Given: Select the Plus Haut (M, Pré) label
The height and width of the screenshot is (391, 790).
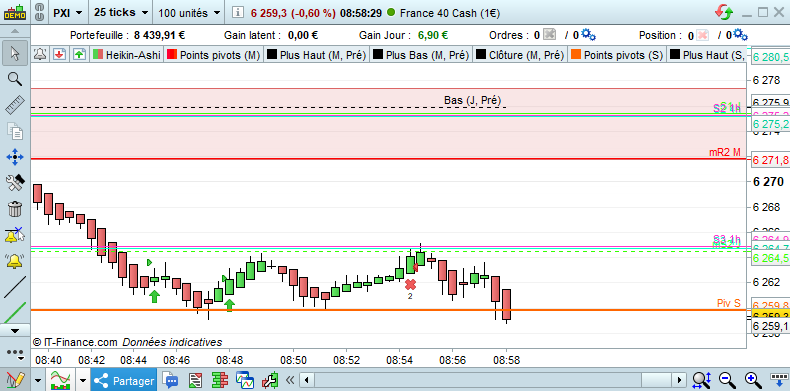Looking at the screenshot, I should (323, 55).
